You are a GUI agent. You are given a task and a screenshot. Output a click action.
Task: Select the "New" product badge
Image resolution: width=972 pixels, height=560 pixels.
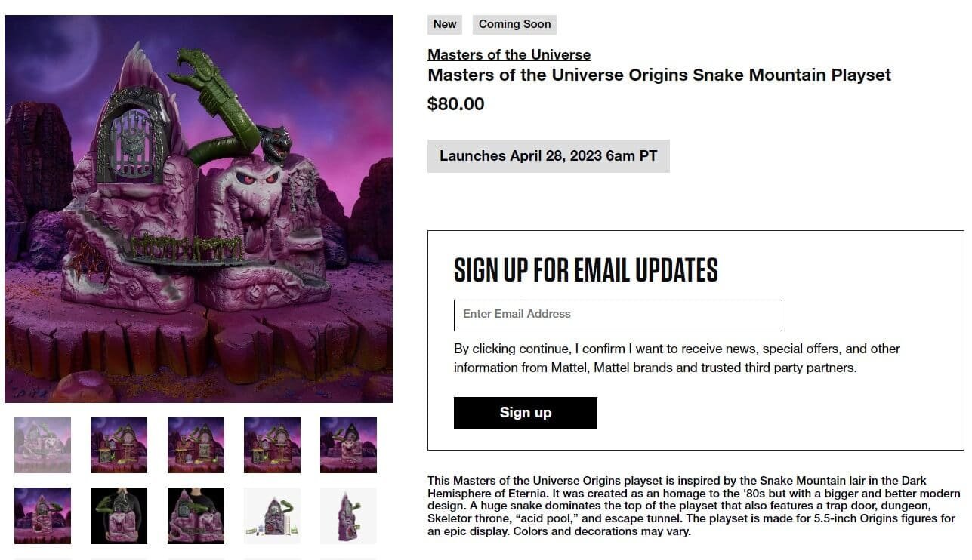coord(444,24)
